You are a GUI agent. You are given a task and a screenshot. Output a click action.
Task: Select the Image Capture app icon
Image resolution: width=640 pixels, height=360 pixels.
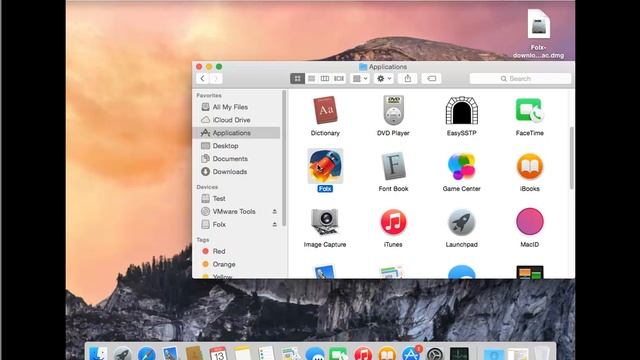pos(325,222)
